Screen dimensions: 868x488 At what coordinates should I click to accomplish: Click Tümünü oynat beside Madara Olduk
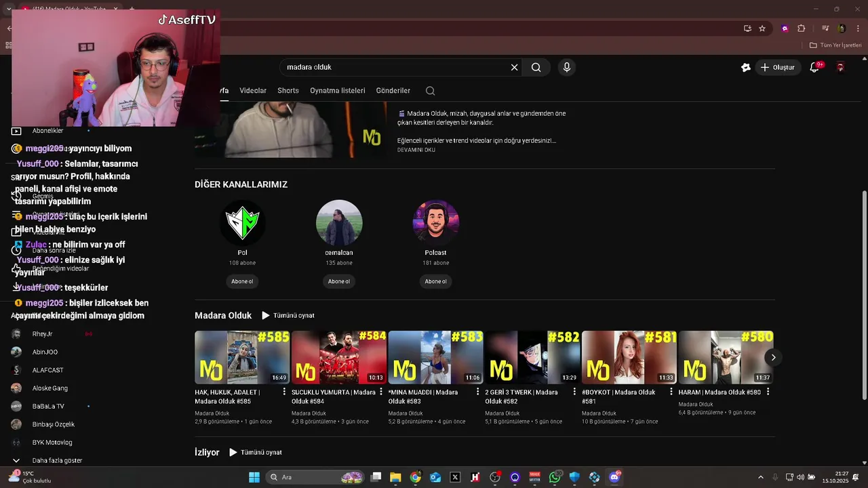(288, 316)
